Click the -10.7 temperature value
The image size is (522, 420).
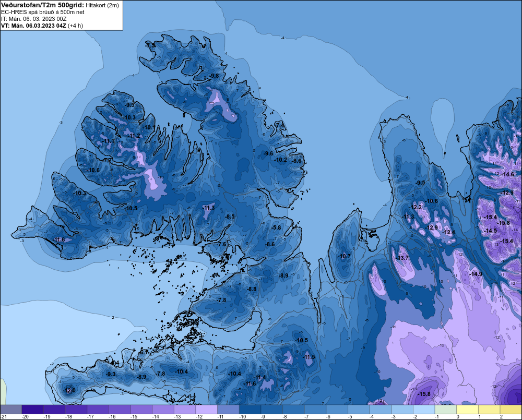(x=344, y=256)
